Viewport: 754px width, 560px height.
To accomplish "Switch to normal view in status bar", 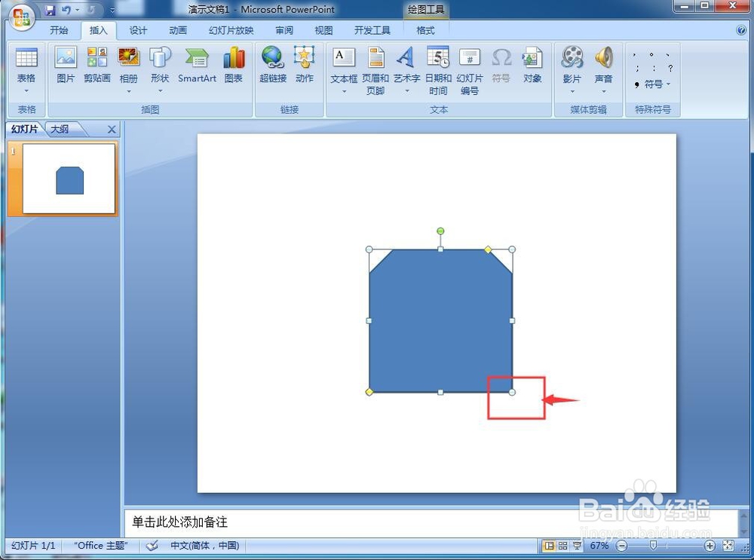I will coord(549,546).
